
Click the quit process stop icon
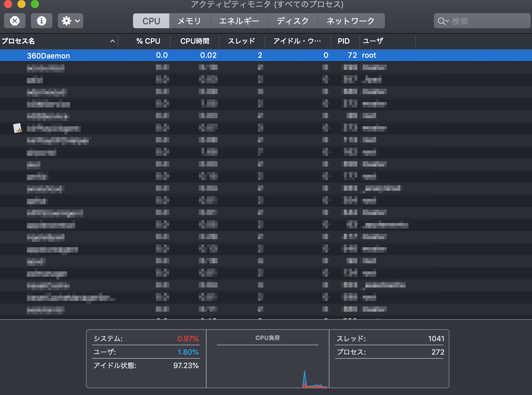[15, 21]
